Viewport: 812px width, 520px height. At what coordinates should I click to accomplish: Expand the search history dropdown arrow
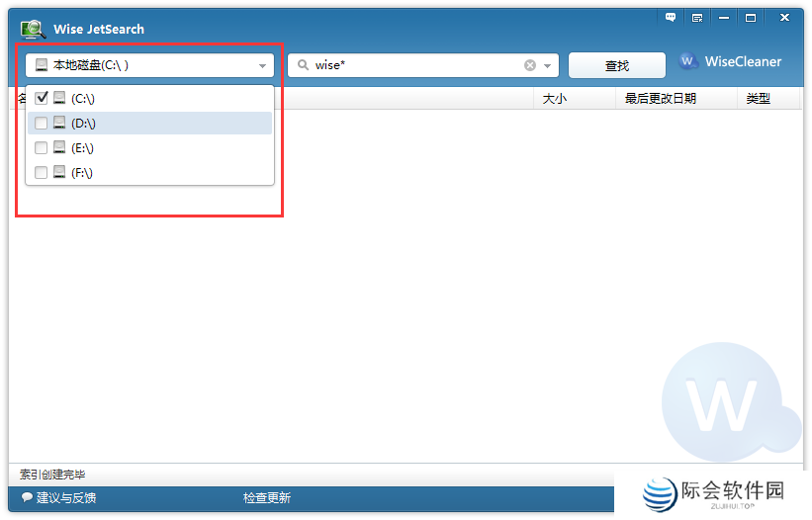coord(547,65)
